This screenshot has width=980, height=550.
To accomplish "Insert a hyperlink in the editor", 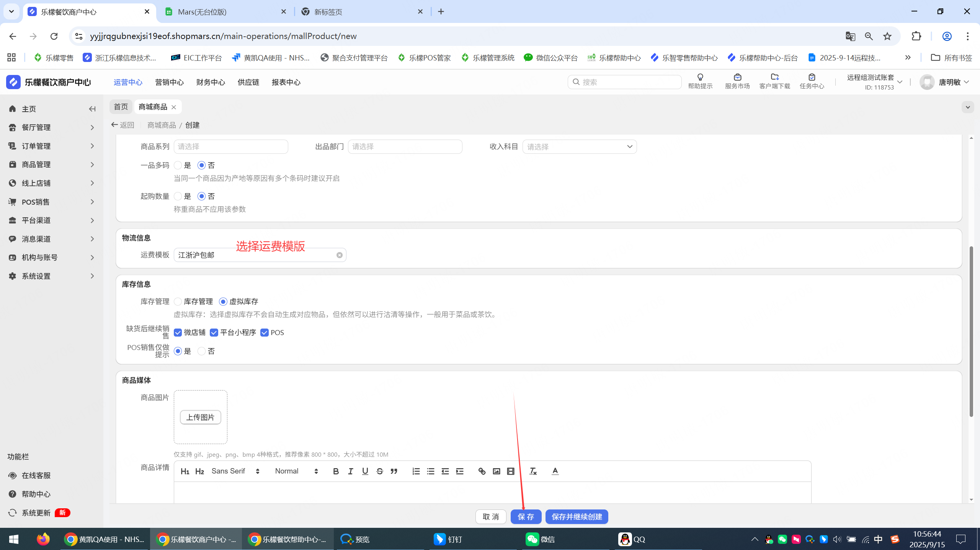I will tap(482, 471).
